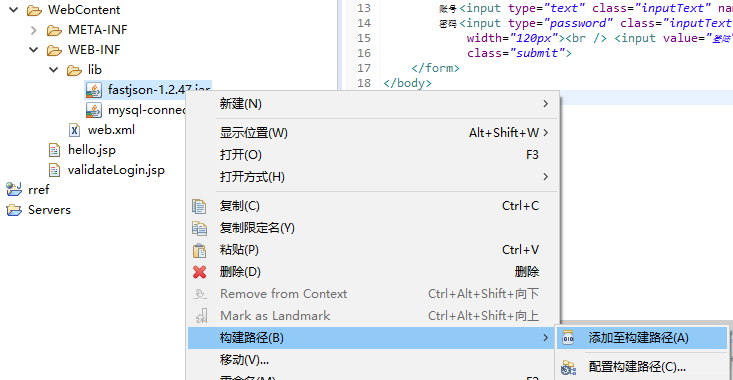733x380 pixels.
Task: Click the fastjson jar file icon
Action: [x=93, y=90]
